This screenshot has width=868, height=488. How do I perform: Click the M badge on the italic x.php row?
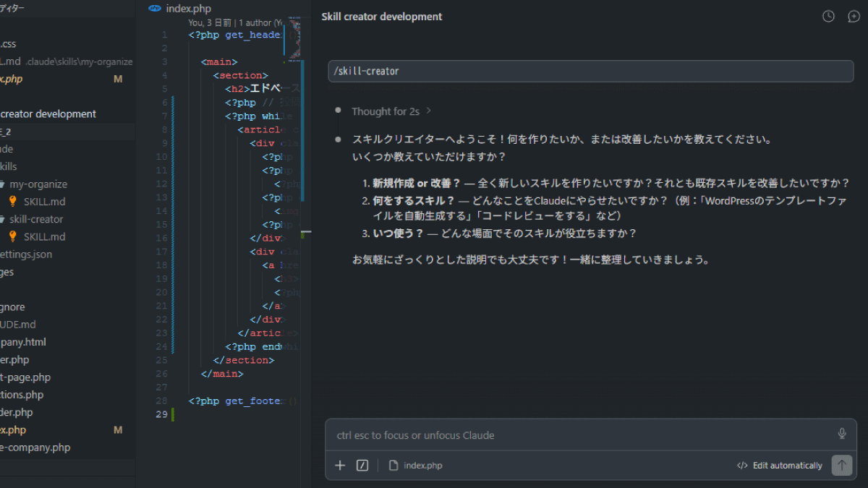(118, 79)
